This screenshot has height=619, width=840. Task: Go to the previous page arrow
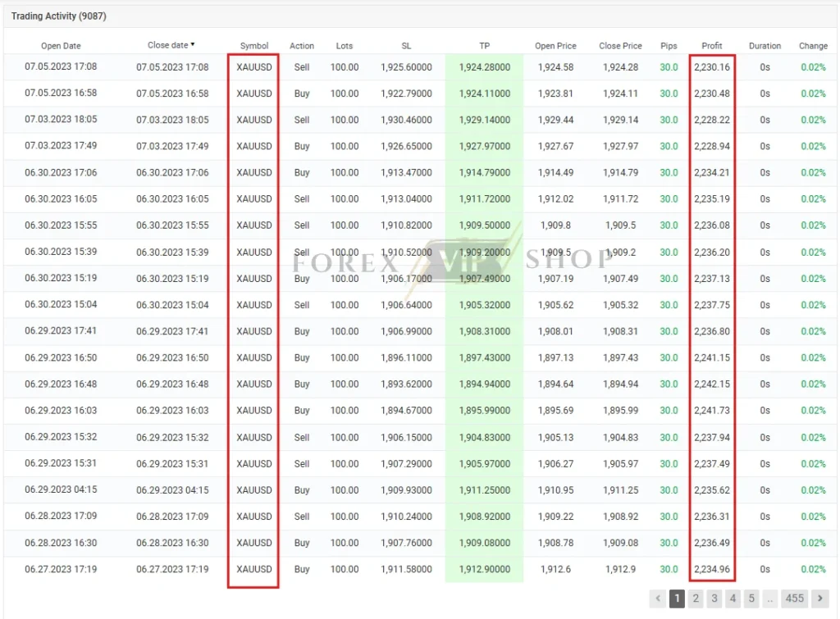pos(658,599)
